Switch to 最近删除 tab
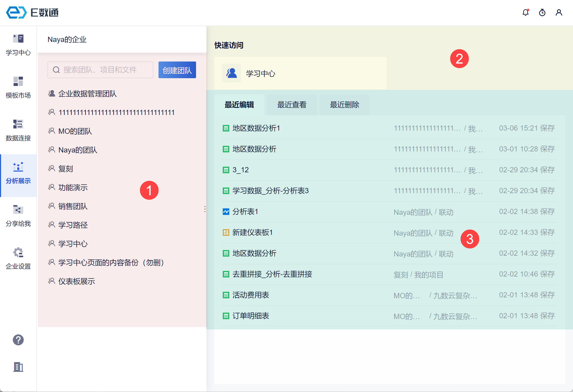Screen dimensions: 573x392 pyautogui.click(x=344, y=105)
